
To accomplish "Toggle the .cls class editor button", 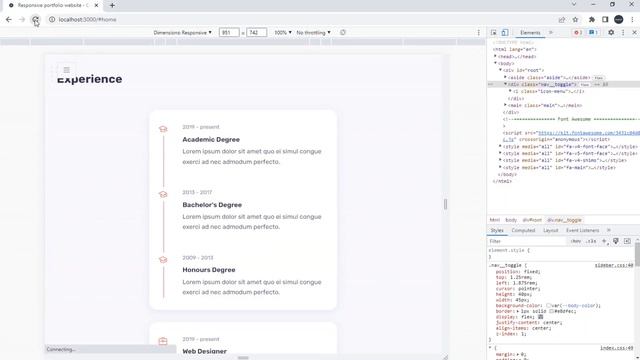I will pos(591,241).
